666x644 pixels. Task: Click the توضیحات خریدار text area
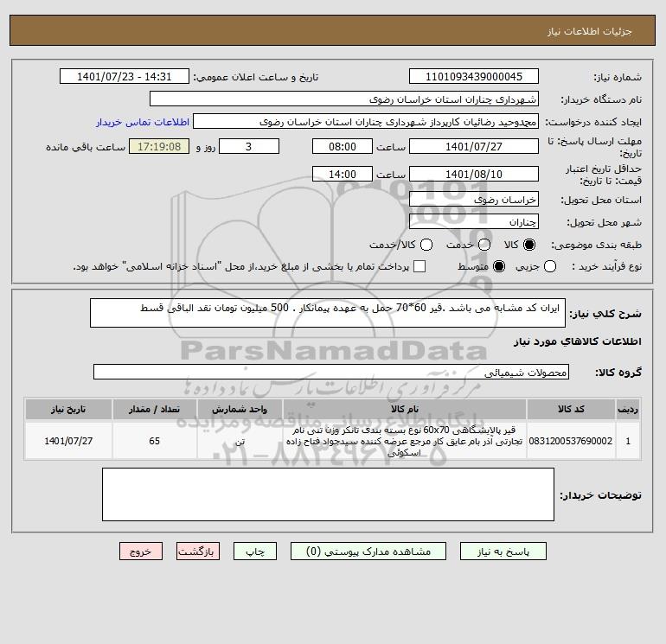329,494
